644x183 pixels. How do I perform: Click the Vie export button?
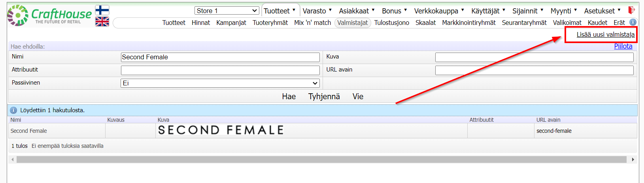358,96
